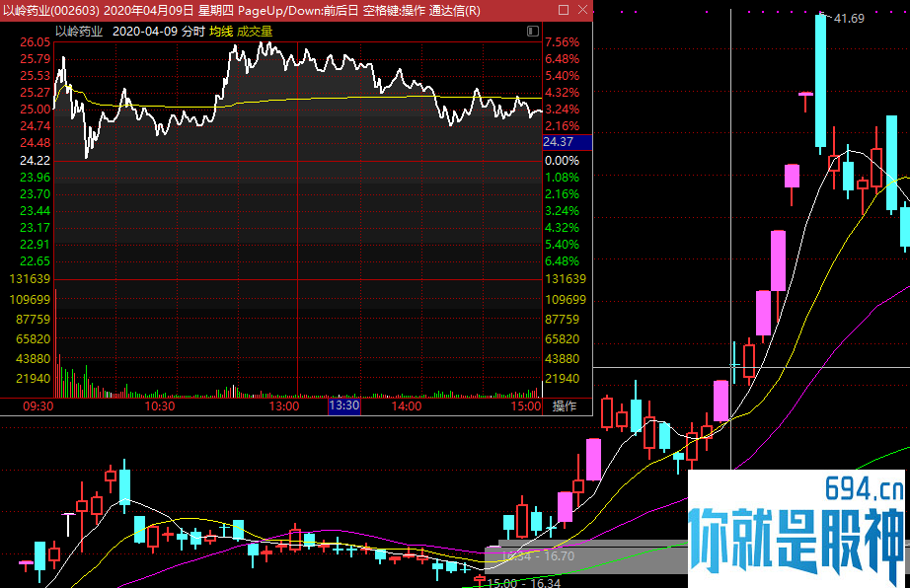Click the 13:00 time label
Viewport: 910px width, 588px height.
pos(284,405)
